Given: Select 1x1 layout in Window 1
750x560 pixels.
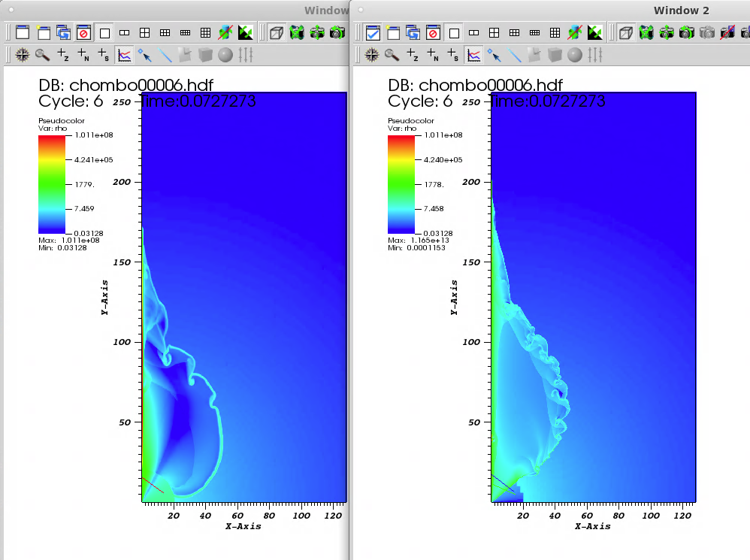Looking at the screenshot, I should pos(104,32).
